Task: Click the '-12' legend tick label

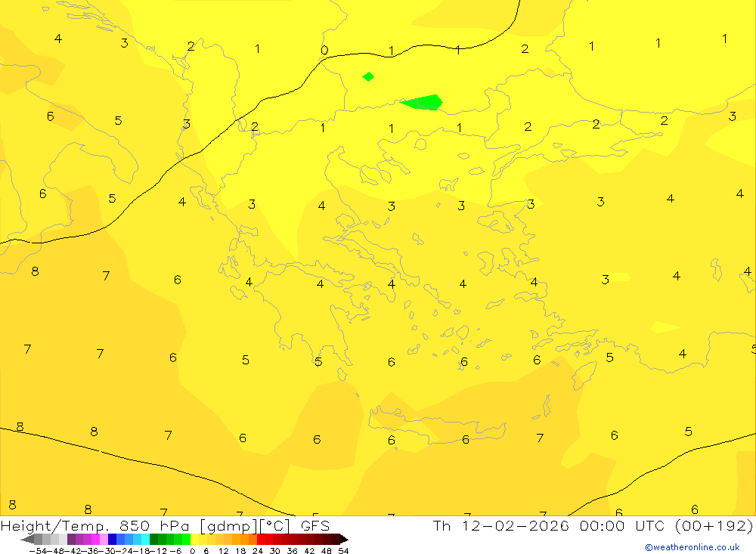Action: [158, 551]
